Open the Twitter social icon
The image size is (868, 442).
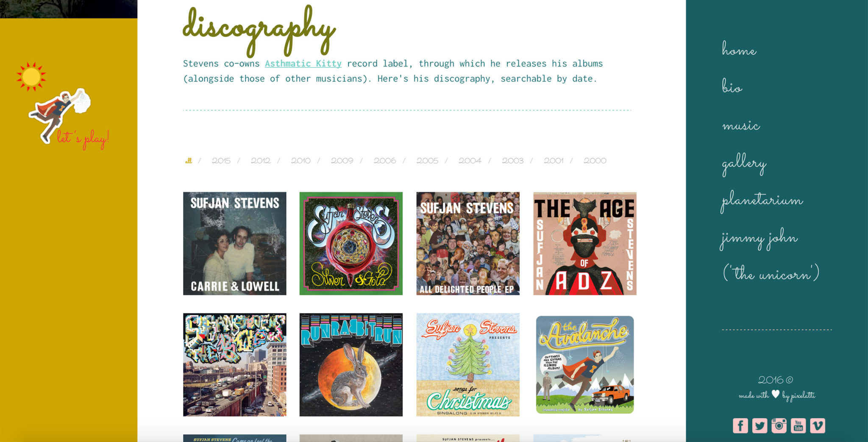pos(759,425)
